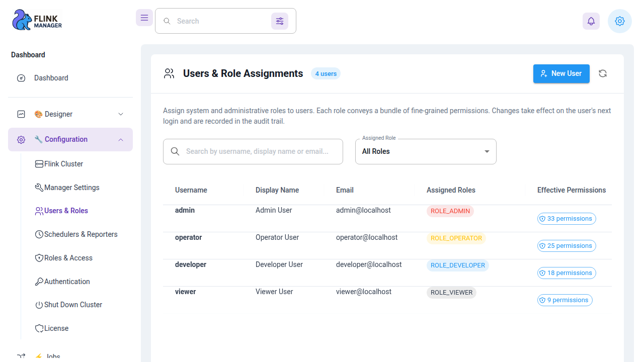This screenshot has height=362, width=644.
Task: Go to the Dashboard menu item
Action: click(x=70, y=78)
